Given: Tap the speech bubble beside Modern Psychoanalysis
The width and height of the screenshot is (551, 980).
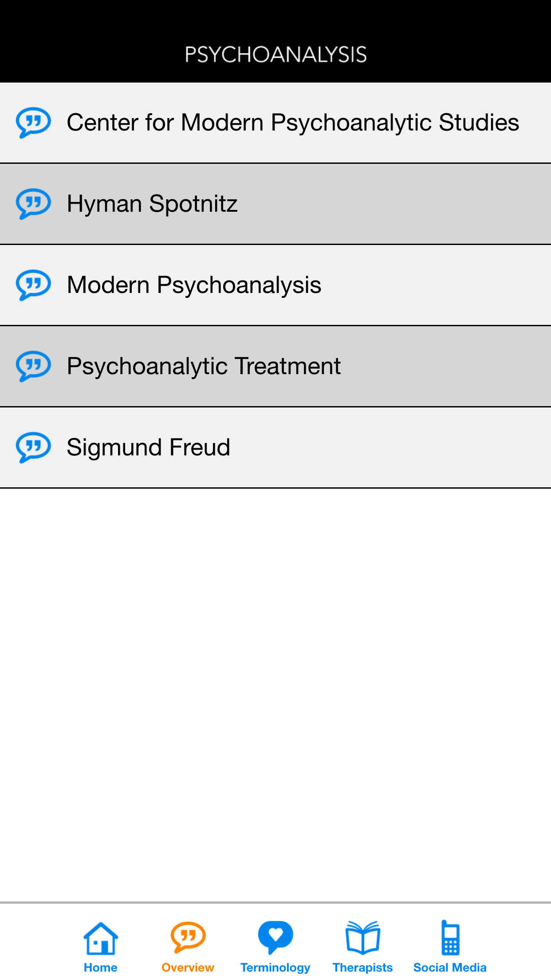Looking at the screenshot, I should tap(33, 285).
